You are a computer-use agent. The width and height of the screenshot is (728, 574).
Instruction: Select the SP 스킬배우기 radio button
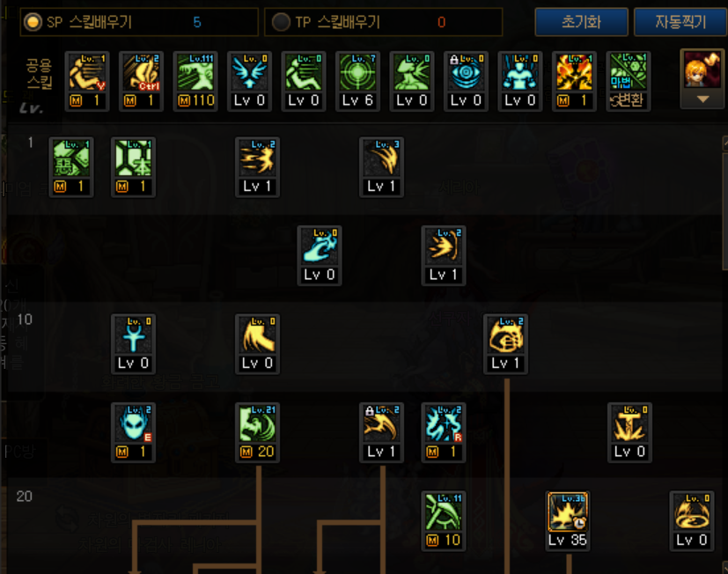33,22
